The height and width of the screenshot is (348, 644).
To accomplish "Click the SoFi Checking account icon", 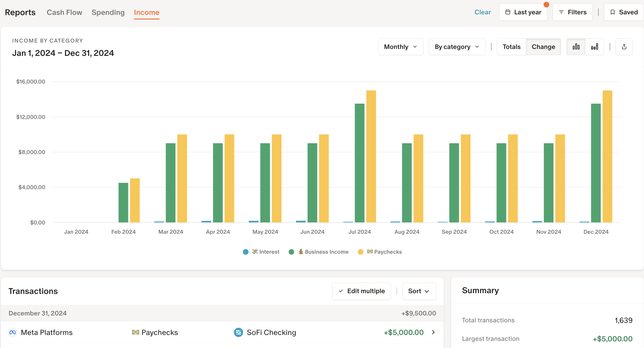I will 238,332.
